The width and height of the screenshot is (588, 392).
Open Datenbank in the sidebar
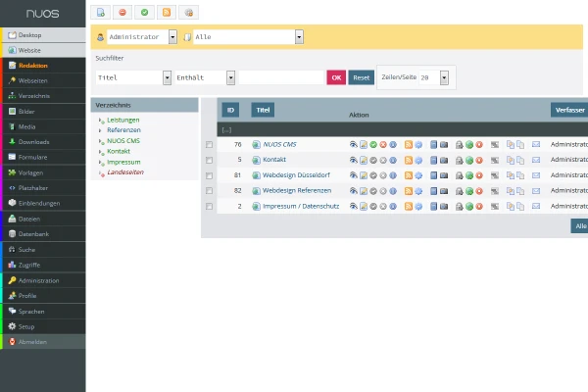coord(44,234)
